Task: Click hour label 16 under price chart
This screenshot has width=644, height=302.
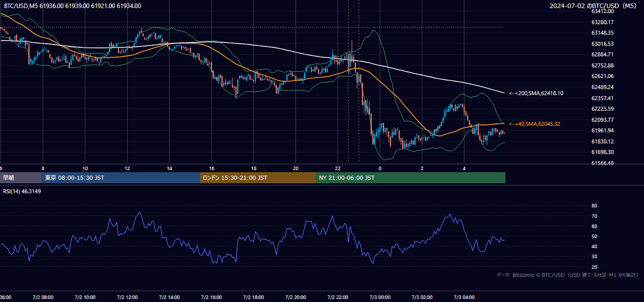Action: pos(212,168)
